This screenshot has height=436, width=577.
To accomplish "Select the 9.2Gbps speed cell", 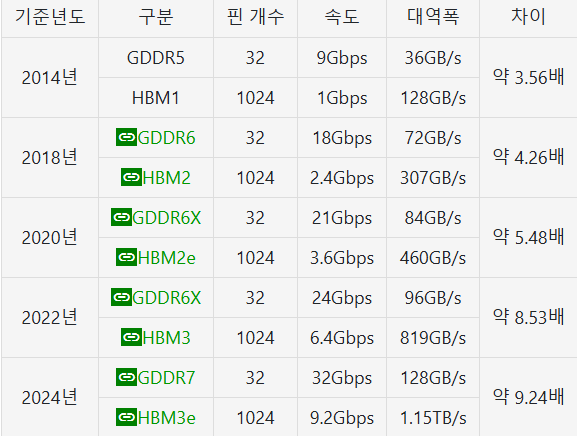I will pos(342,417).
